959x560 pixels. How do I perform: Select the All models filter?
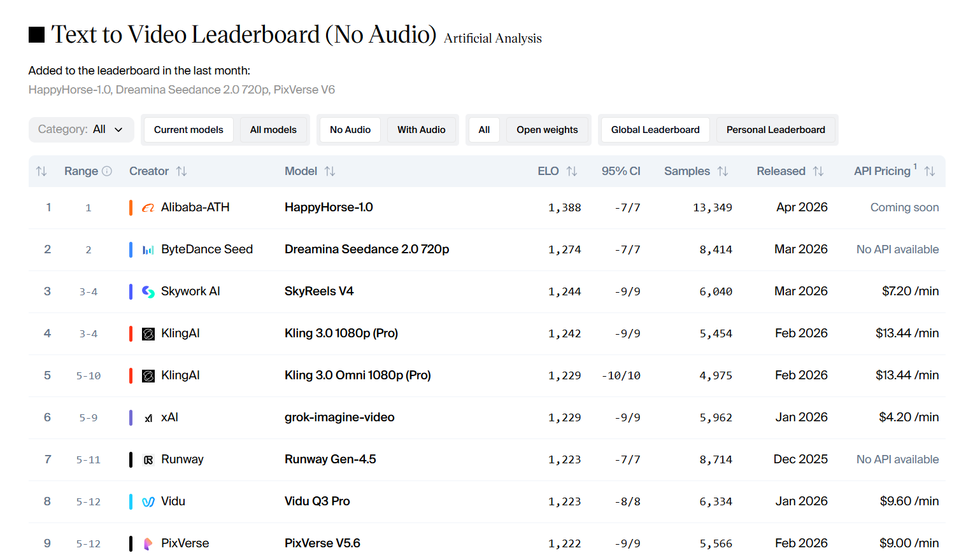[273, 130]
